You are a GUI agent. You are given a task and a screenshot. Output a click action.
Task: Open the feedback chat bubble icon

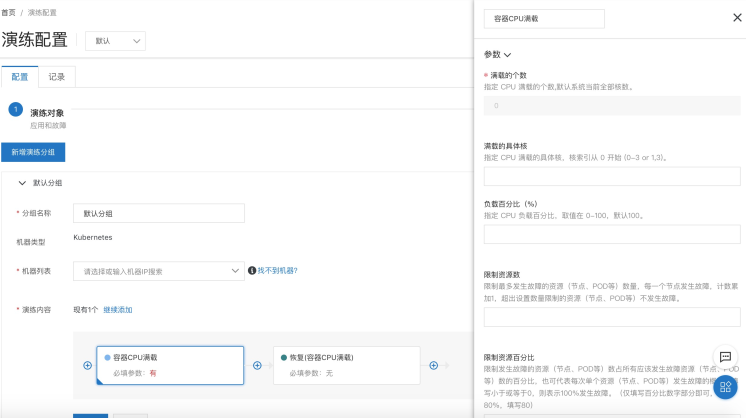pos(725,357)
